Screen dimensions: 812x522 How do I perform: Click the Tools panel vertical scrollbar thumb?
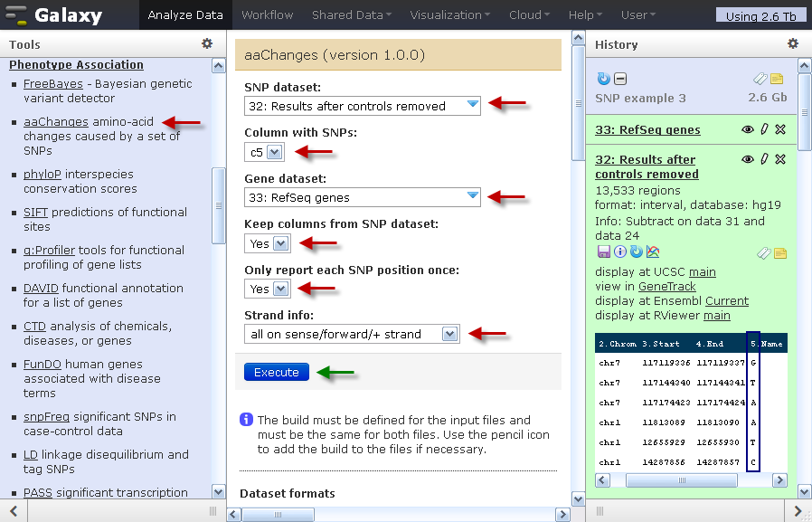point(219,205)
